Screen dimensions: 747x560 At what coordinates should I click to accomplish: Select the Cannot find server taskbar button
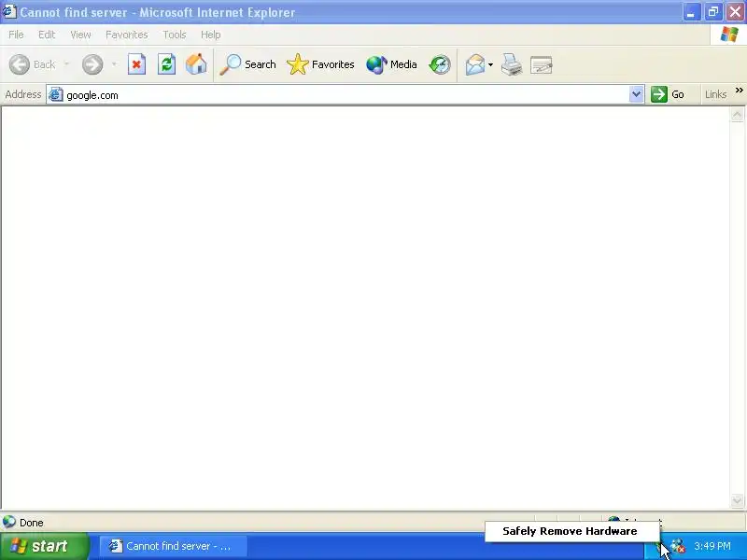(173, 546)
